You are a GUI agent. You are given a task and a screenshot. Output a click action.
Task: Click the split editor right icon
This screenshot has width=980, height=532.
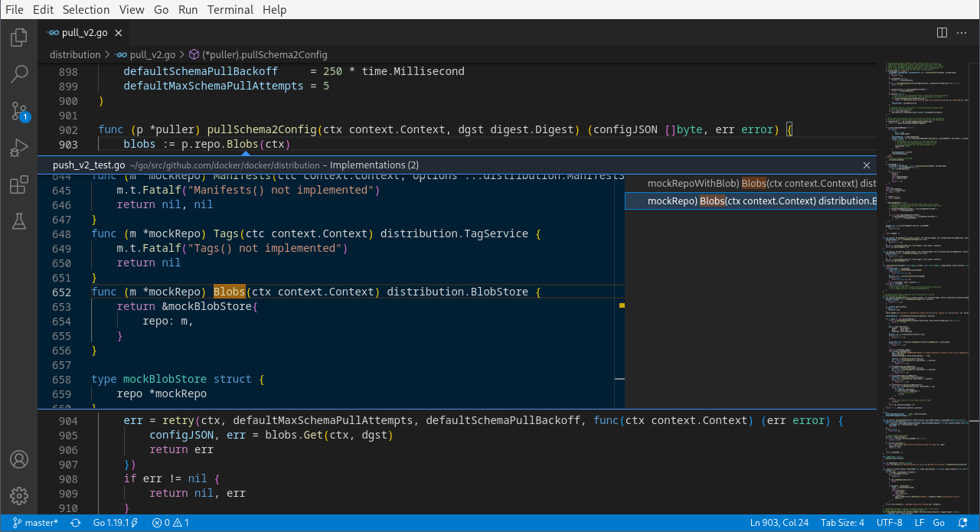(942, 33)
